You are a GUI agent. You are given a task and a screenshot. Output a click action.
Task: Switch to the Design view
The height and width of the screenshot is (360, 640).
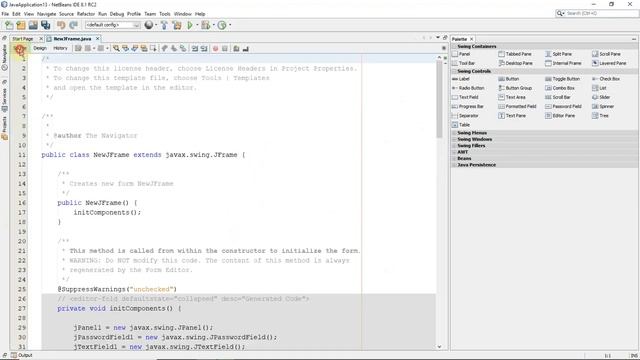tap(40, 48)
